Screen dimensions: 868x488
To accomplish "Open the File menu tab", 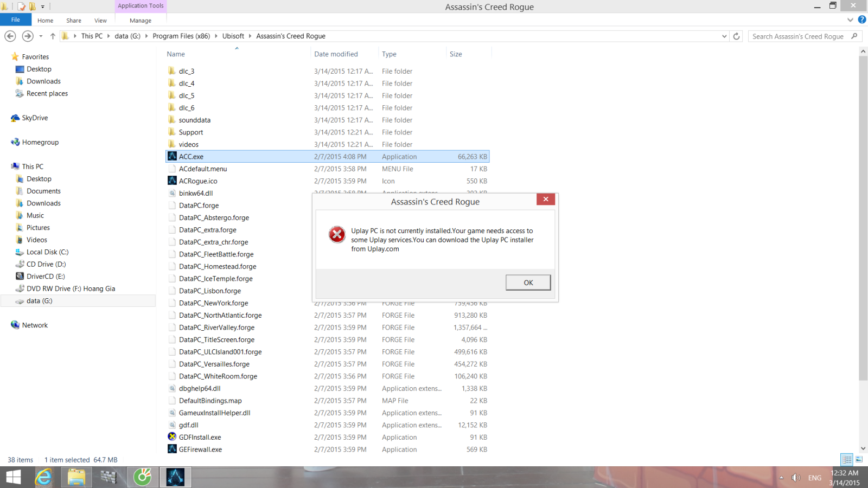I will click(x=15, y=20).
